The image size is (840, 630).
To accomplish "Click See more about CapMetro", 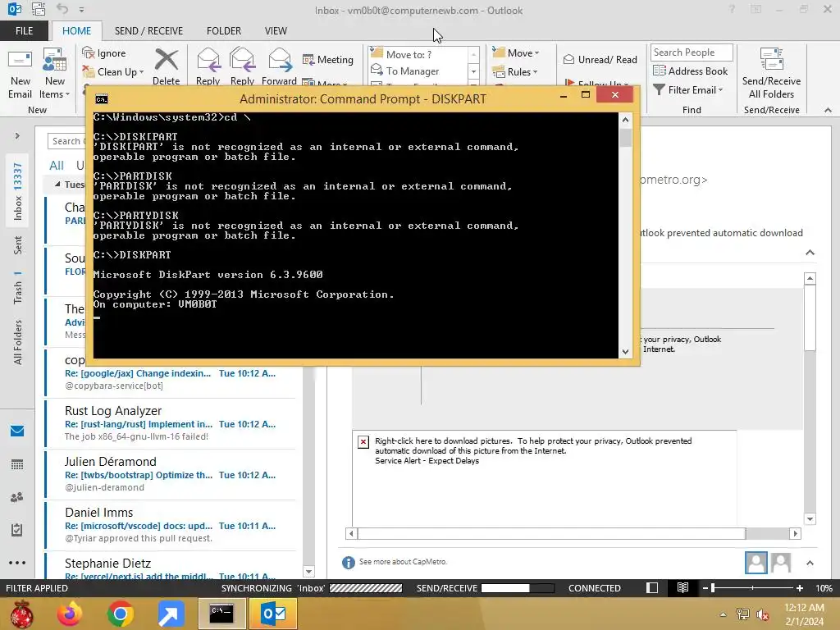I will coord(402,561).
